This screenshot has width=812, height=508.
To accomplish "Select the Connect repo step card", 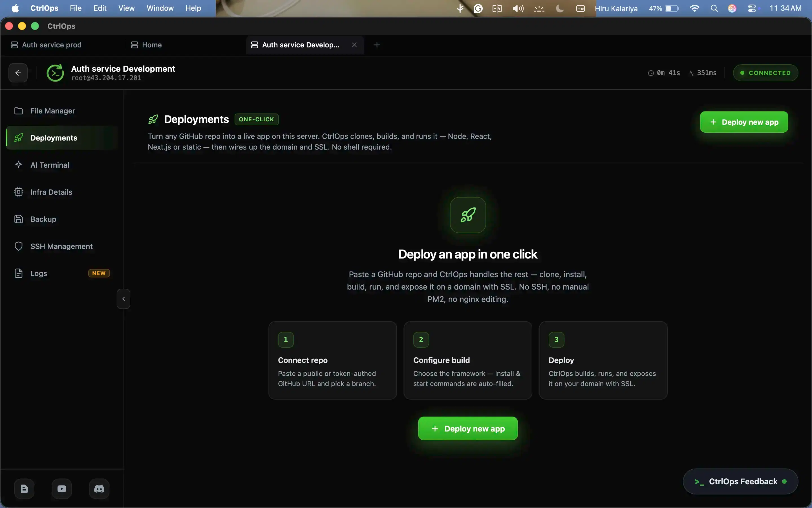I will 332,360.
